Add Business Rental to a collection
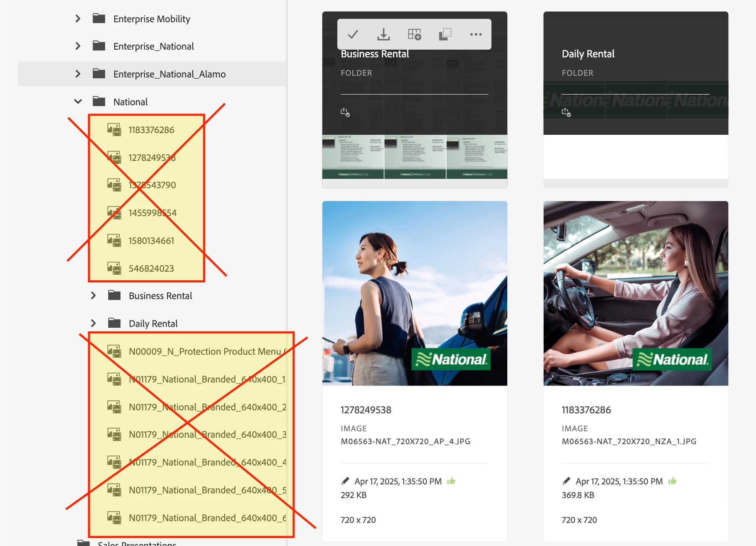Viewport: 756px width, 546px height. pyautogui.click(x=414, y=34)
